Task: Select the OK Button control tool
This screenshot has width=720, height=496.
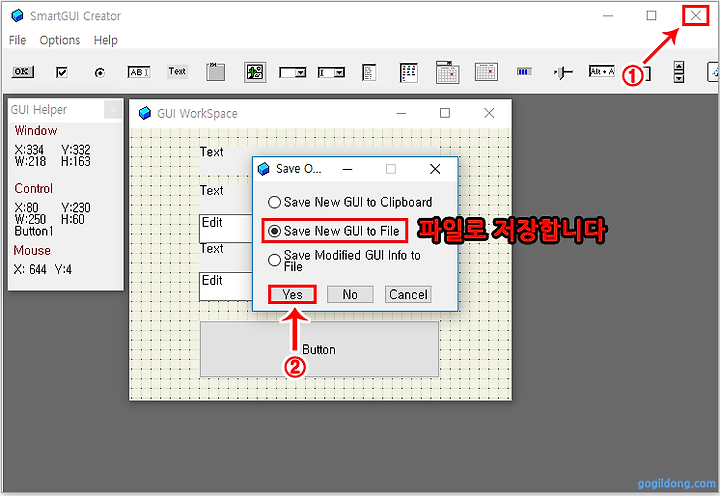Action: coord(22,72)
